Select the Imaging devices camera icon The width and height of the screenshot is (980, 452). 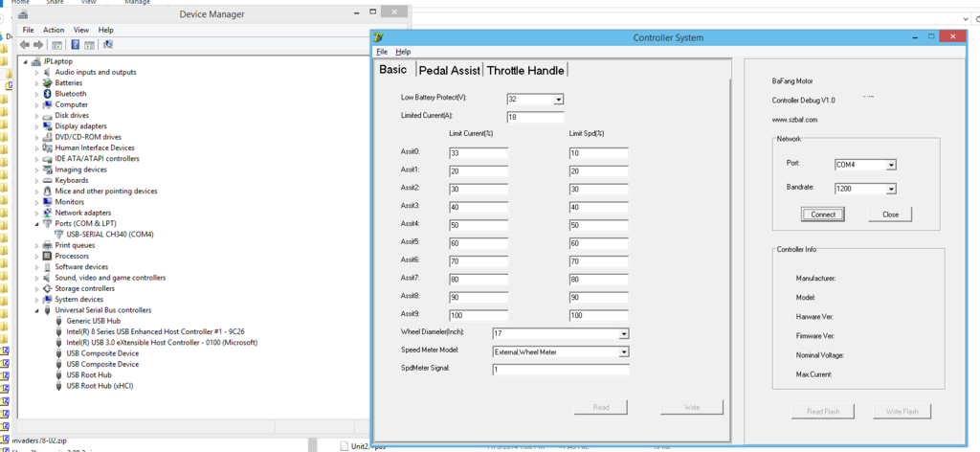(x=48, y=169)
